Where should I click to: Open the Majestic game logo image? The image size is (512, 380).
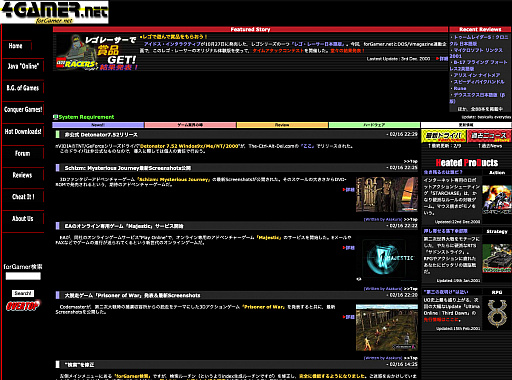[x=387, y=259]
